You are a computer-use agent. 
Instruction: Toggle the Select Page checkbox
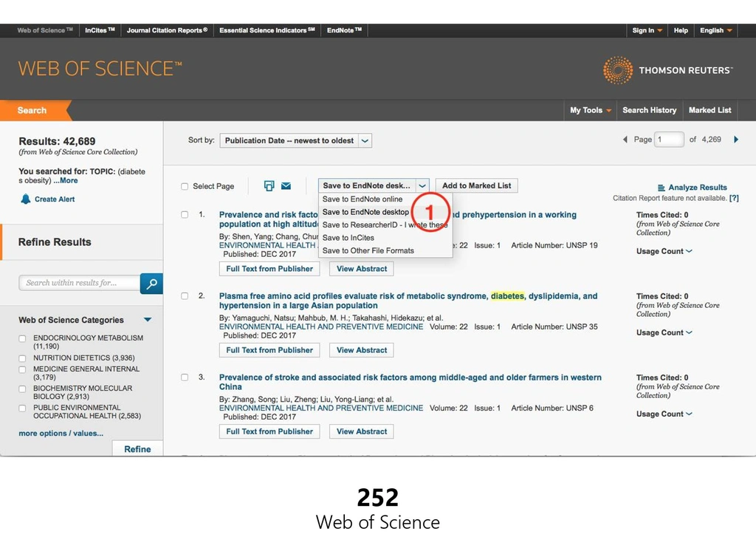(x=185, y=186)
